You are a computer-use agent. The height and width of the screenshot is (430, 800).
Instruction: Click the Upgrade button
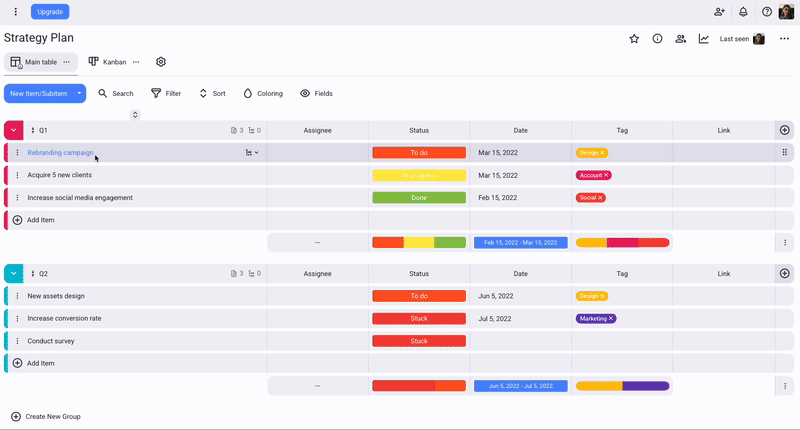[x=50, y=12]
